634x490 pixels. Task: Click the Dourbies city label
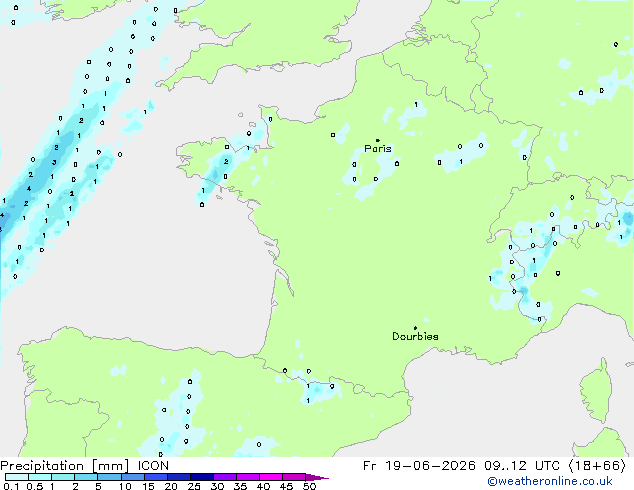(415, 336)
